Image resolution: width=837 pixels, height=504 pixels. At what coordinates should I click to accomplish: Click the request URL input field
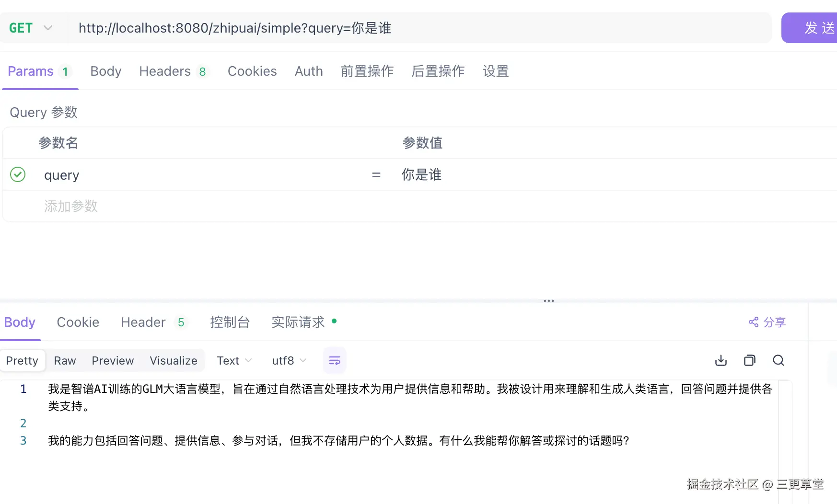click(336, 28)
